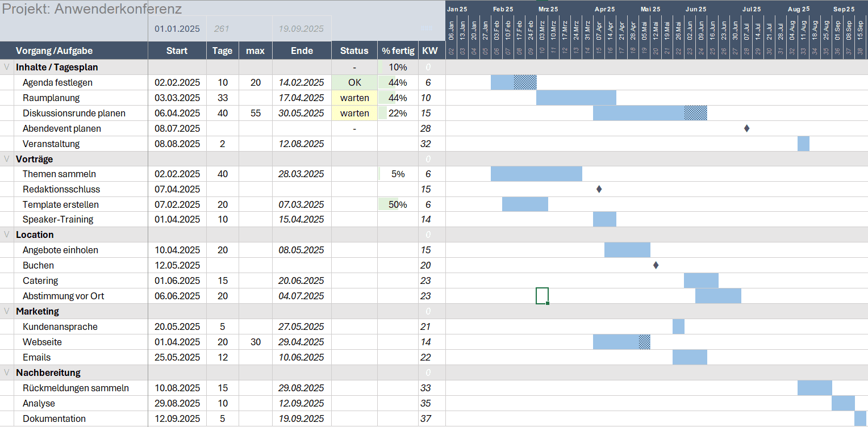This screenshot has width=868, height=427.
Task: Select the % fertig column header
Action: (x=398, y=51)
